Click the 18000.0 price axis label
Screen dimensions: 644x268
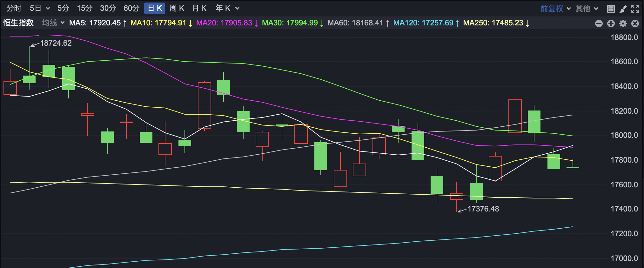coord(624,135)
